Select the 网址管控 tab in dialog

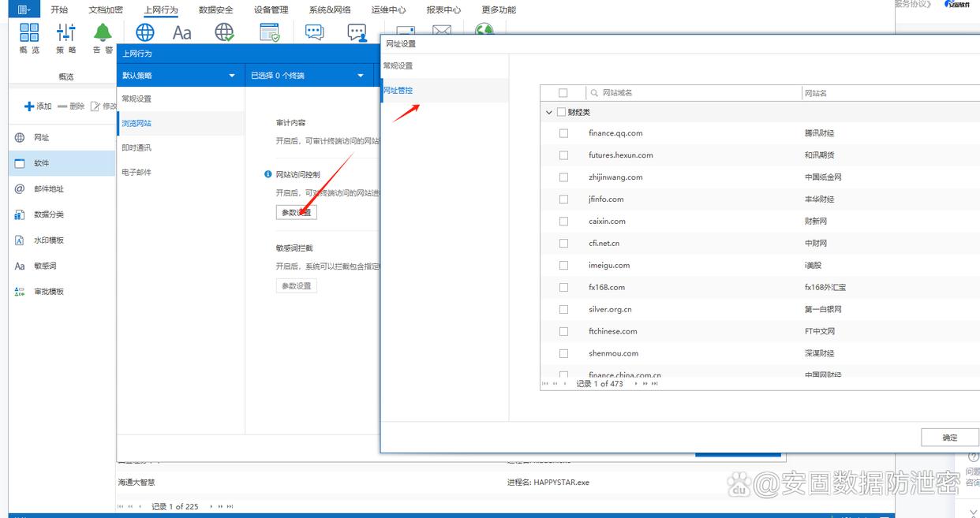pyautogui.click(x=398, y=91)
